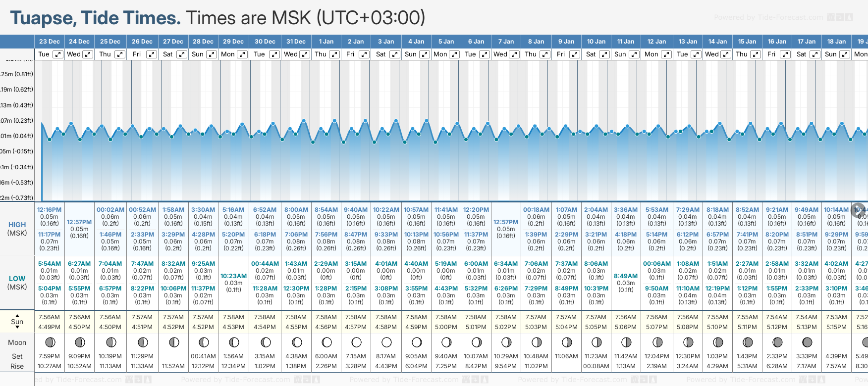Click expand icon for Sat 3 Jan
This screenshot has height=386, width=868.
pos(395,54)
